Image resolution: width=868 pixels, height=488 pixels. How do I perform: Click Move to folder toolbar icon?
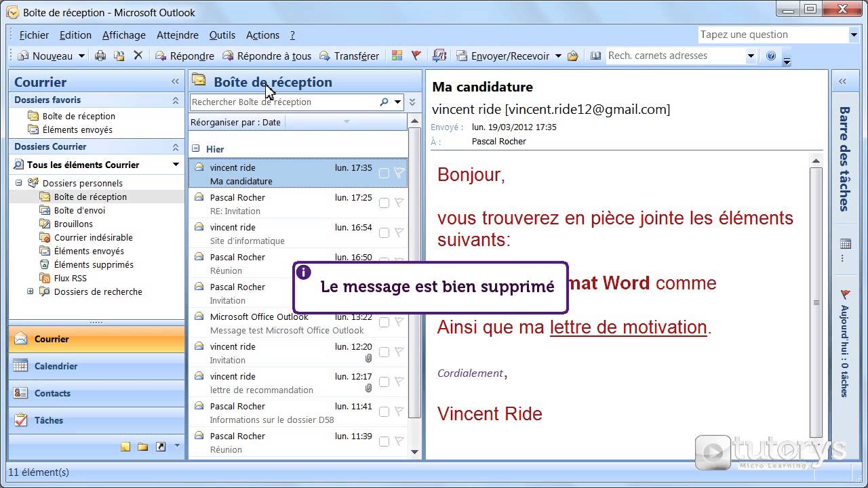tap(119, 56)
